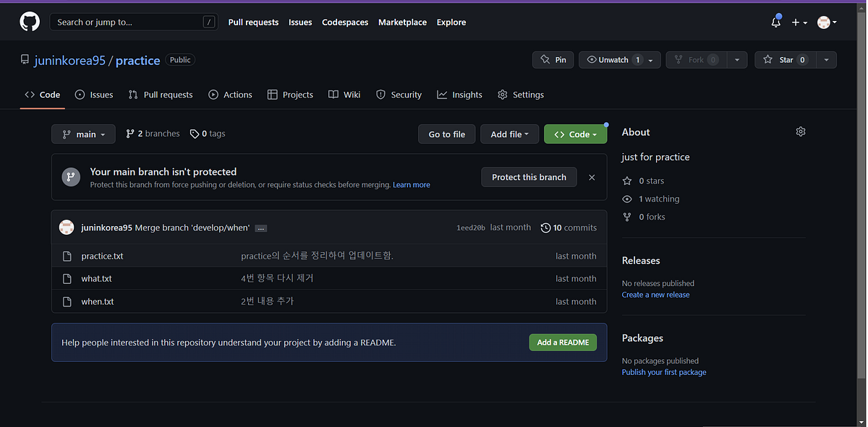Switch to the Code tab
This screenshot has height=427, width=868.
43,95
